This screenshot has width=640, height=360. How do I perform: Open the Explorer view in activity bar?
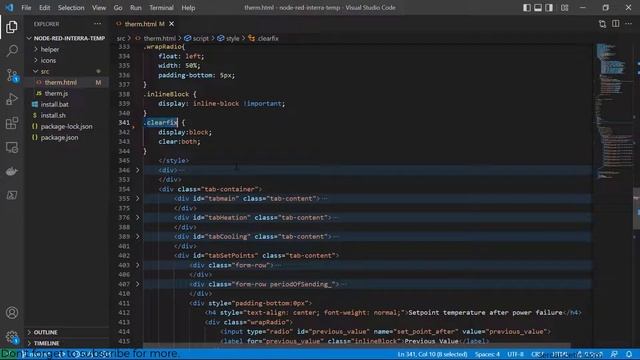click(x=12, y=27)
